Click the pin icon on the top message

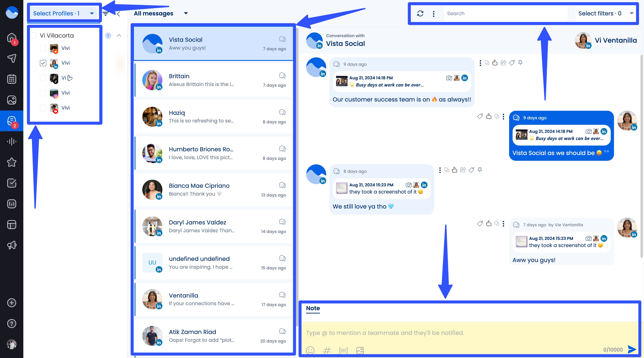pos(520,63)
